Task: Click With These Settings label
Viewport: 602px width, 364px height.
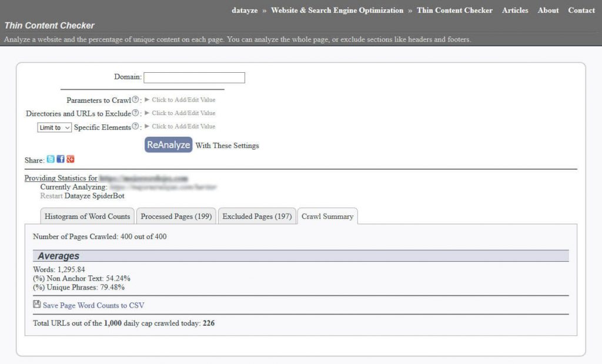Action: point(227,146)
